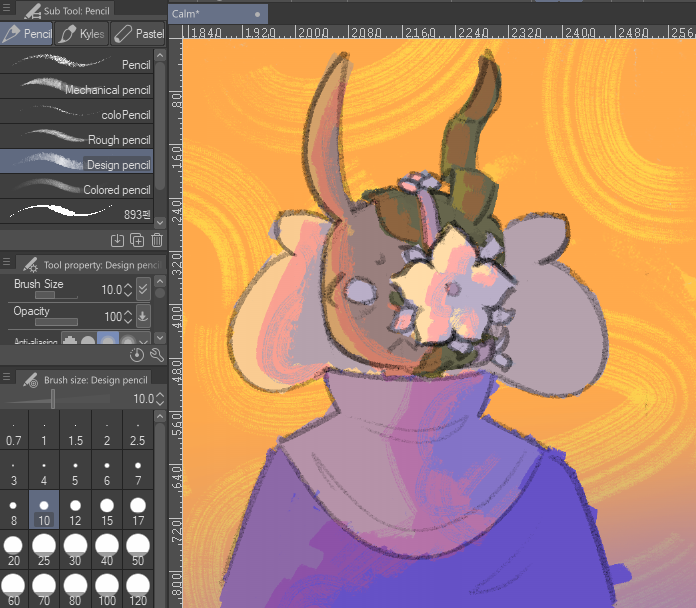Set brush size preset 20
The image size is (696, 608).
coord(14,549)
